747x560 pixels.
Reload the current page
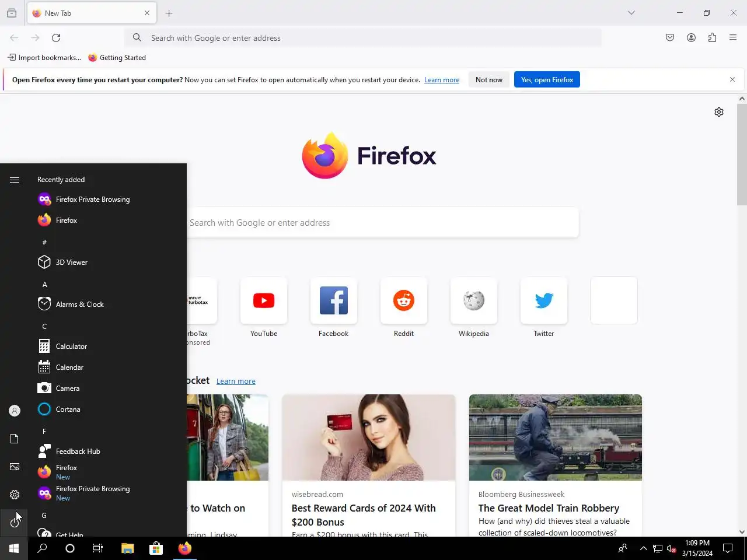click(x=56, y=38)
